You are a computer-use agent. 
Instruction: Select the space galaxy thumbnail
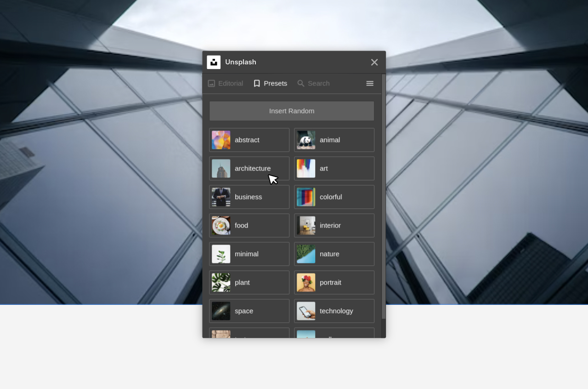(221, 311)
